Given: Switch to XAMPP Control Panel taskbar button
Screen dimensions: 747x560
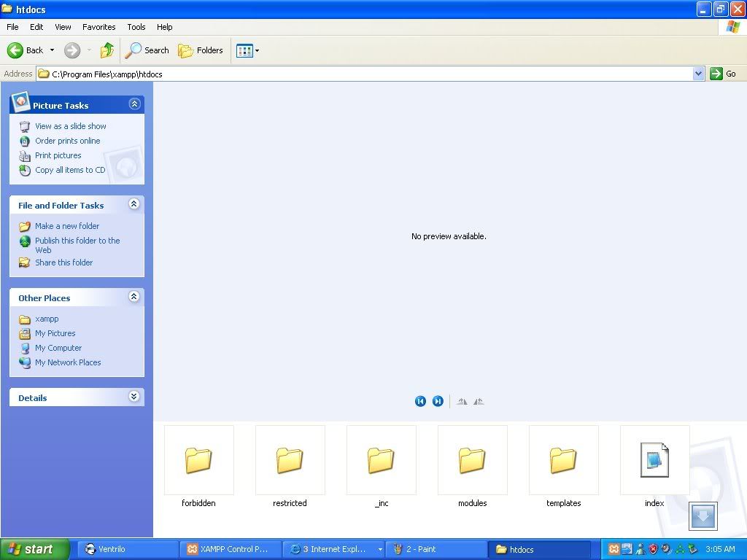Looking at the screenshot, I should (x=228, y=549).
